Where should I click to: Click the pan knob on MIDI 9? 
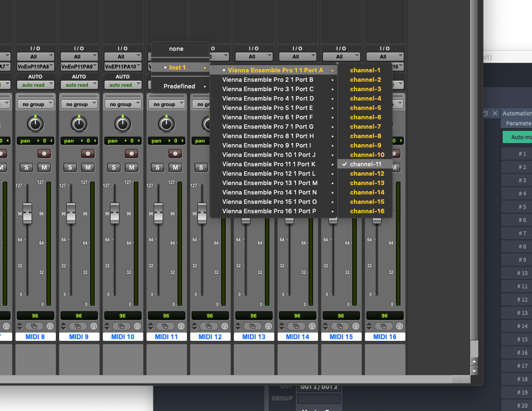tap(79, 124)
